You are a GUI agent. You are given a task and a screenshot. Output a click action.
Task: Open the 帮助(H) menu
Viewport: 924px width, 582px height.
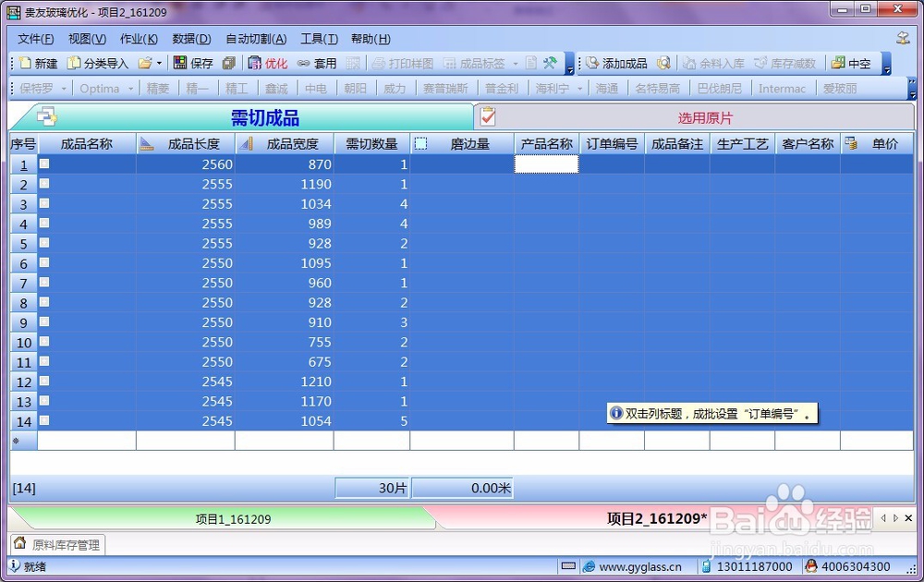click(371, 39)
